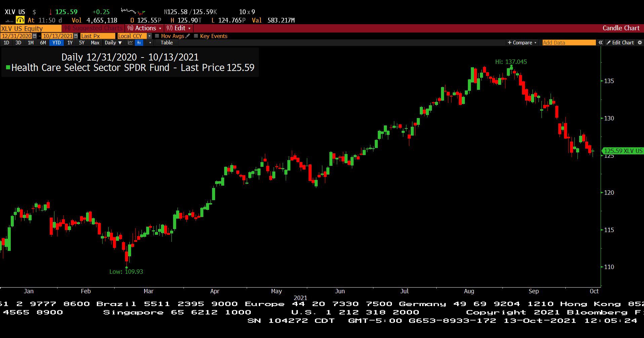Screen dimensions: 644x338
Task: Open the end date calendar picker
Action: point(76,36)
